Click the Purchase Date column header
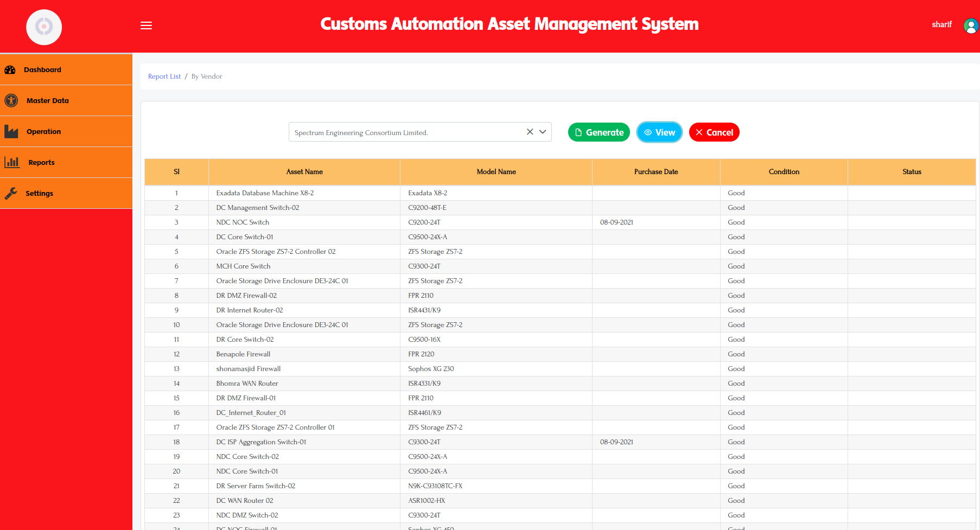The height and width of the screenshot is (530, 980). 656,172
